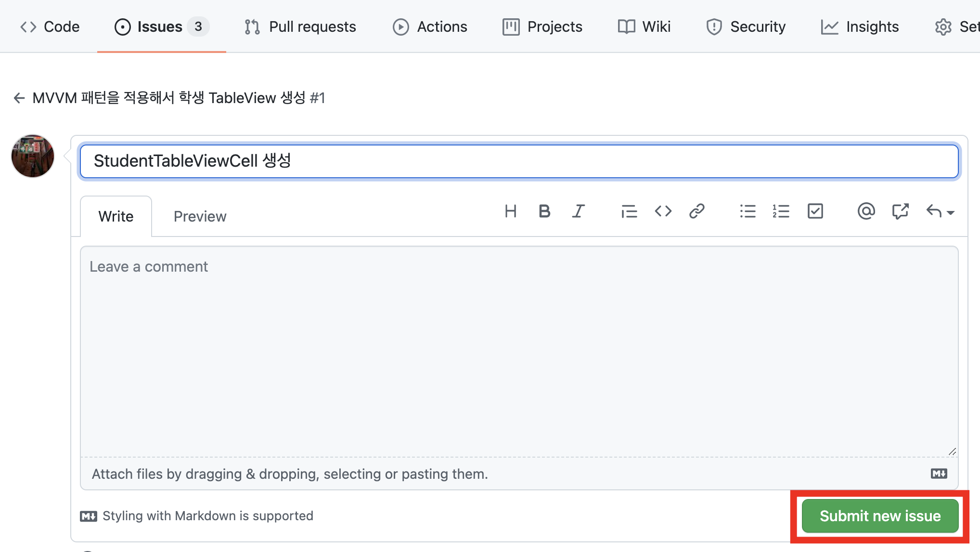Click the attach files drop area

290,474
